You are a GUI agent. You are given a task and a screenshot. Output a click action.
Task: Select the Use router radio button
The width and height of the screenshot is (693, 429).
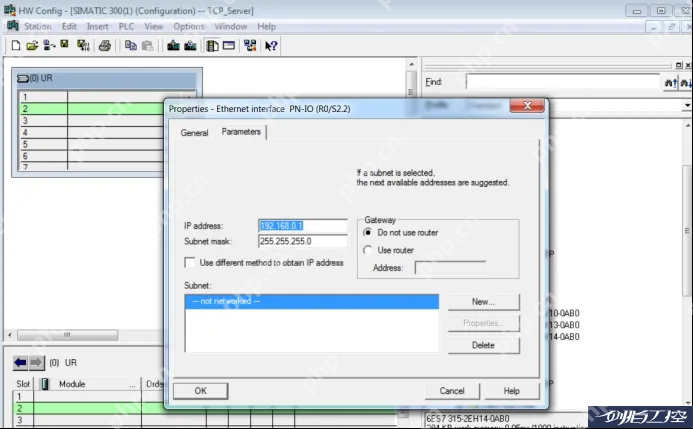[x=369, y=250]
